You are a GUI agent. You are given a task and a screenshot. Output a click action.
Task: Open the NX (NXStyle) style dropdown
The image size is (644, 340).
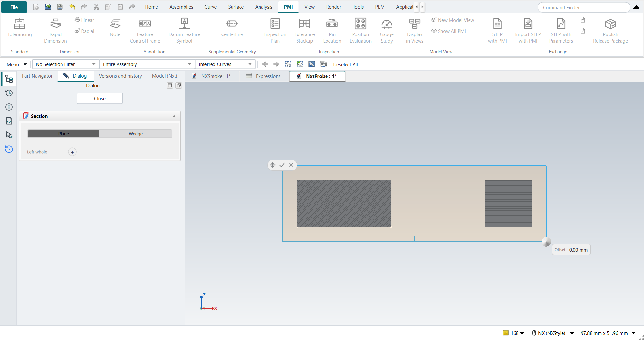(x=553, y=333)
